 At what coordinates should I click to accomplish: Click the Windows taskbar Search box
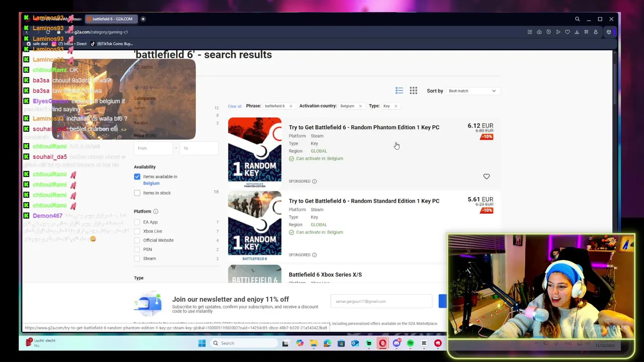pos(244,343)
